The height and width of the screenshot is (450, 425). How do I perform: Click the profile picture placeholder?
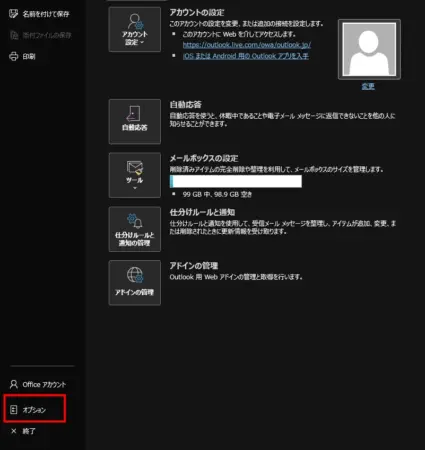(369, 49)
